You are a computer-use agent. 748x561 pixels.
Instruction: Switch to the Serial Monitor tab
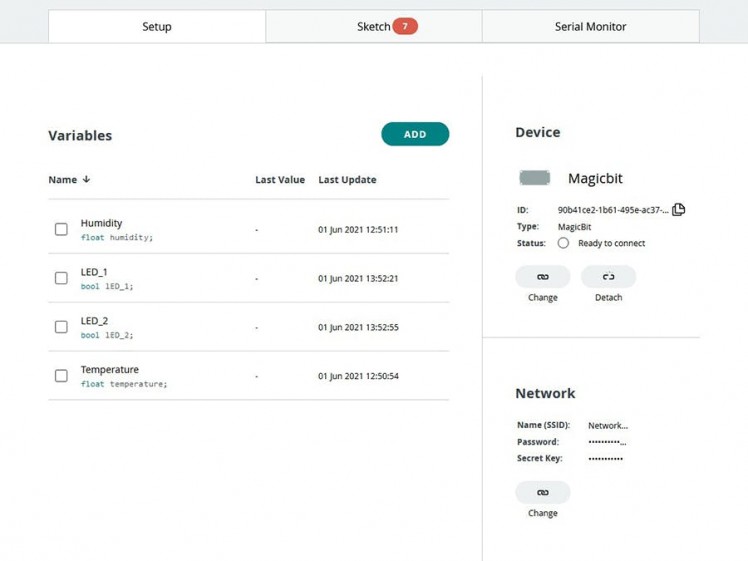590,27
